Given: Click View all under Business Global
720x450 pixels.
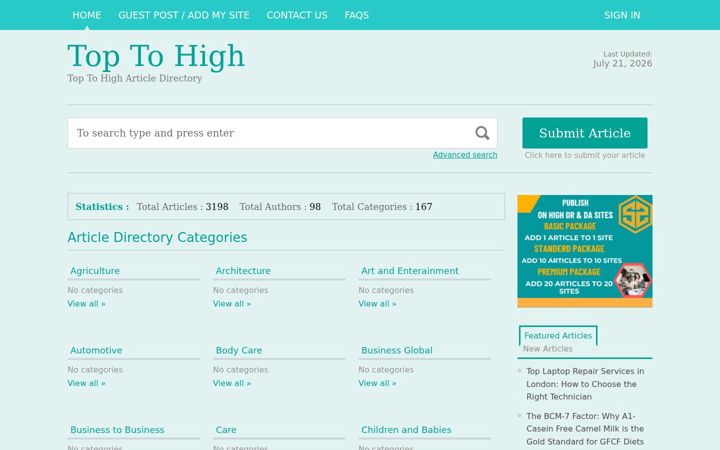Looking at the screenshot, I should point(377,383).
